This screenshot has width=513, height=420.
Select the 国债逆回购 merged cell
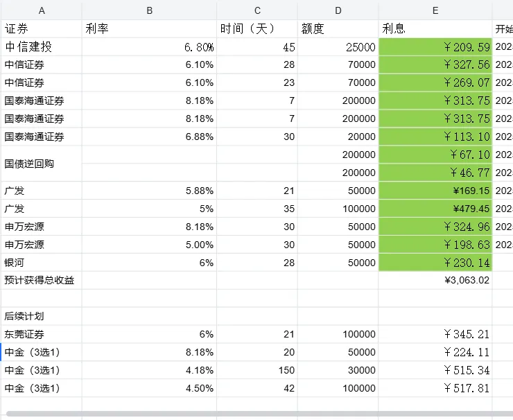tap(42, 164)
